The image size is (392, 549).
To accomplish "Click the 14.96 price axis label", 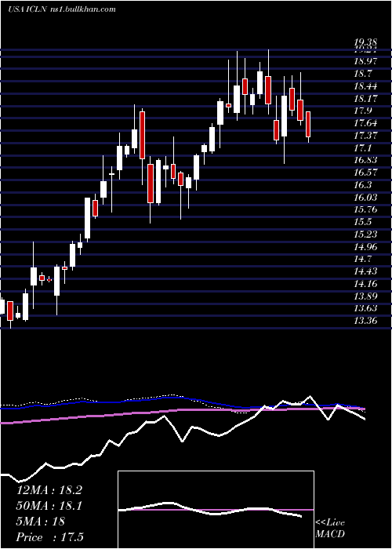I will tap(366, 247).
